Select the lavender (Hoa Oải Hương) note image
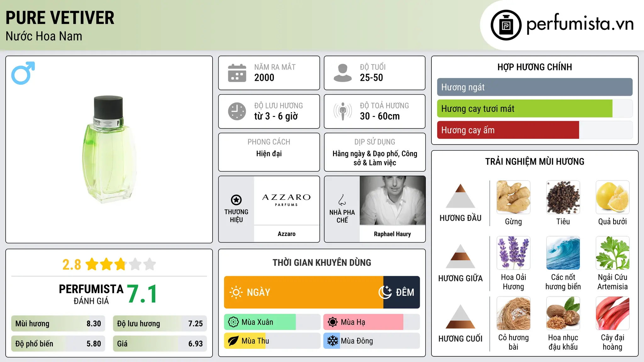Viewport: 644px width, 362px height. pos(514,253)
